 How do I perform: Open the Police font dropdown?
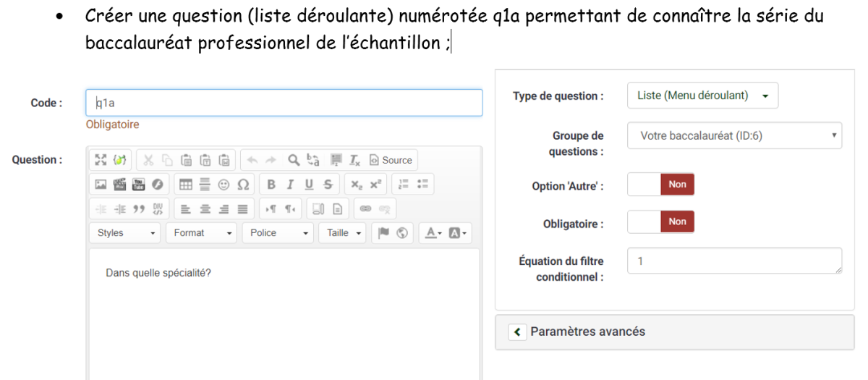tap(278, 233)
